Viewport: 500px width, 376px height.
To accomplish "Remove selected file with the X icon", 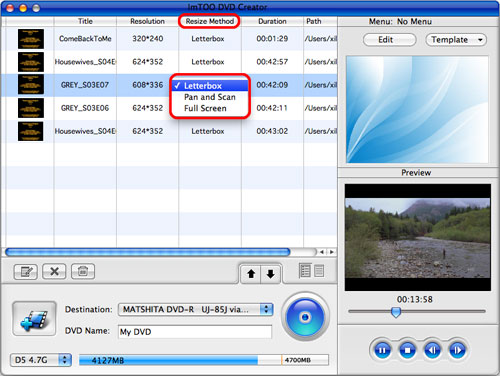I will 54,271.
